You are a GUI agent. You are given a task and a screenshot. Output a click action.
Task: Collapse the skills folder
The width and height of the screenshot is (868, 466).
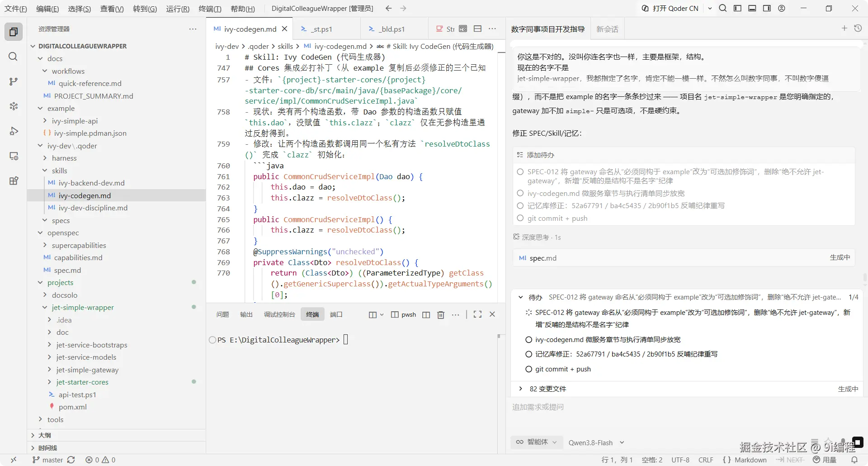click(x=45, y=171)
